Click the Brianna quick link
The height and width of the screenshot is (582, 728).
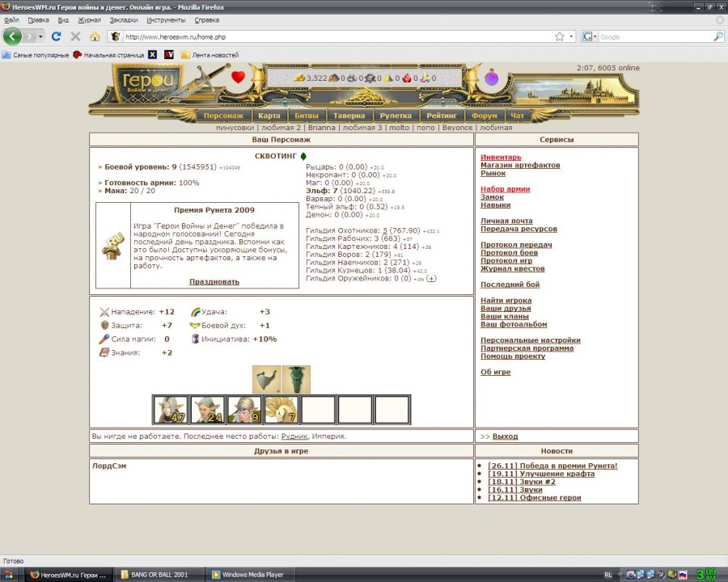tap(321, 128)
